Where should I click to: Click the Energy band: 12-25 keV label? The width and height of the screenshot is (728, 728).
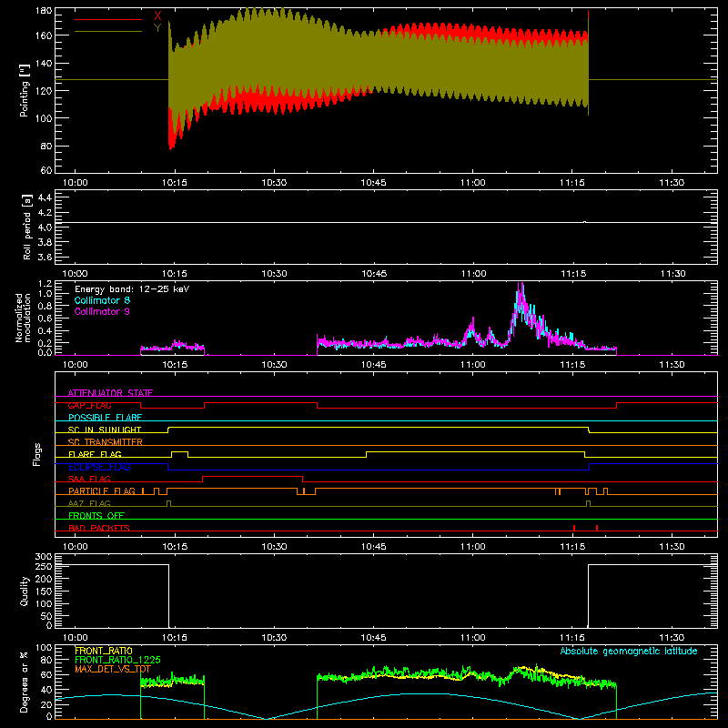point(132,289)
